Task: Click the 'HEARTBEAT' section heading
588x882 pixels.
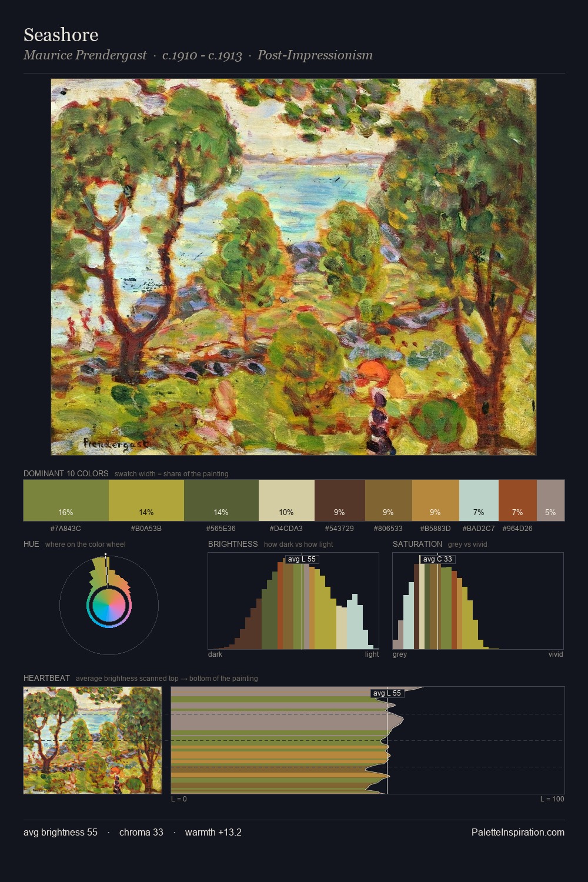Action: 46,678
